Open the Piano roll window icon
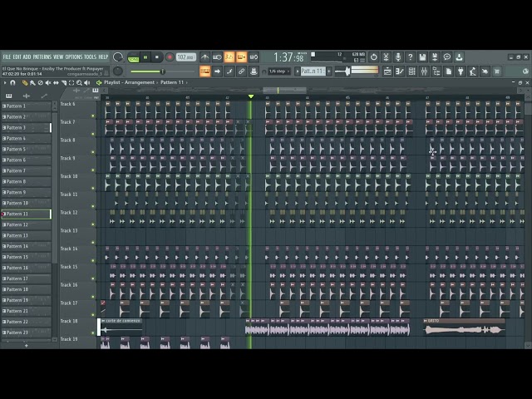The width and height of the screenshot is (532, 399). [400, 71]
